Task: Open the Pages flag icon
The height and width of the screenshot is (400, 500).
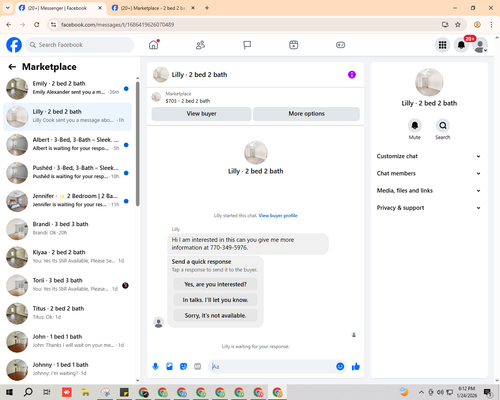Action: pos(247,45)
